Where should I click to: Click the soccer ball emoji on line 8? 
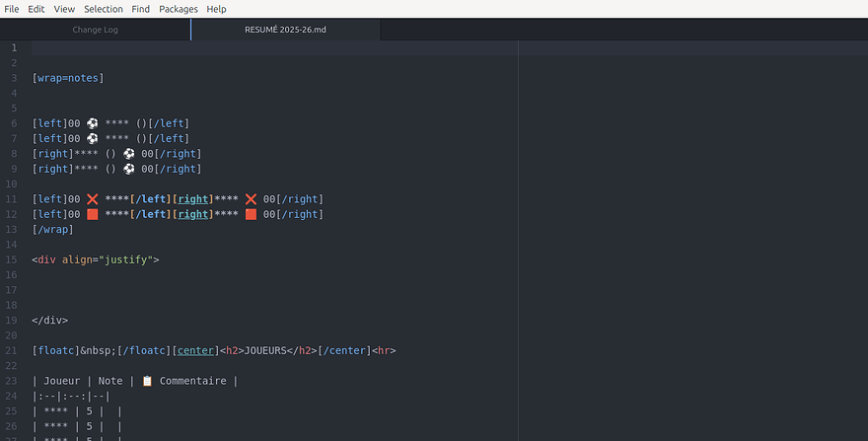pos(129,154)
